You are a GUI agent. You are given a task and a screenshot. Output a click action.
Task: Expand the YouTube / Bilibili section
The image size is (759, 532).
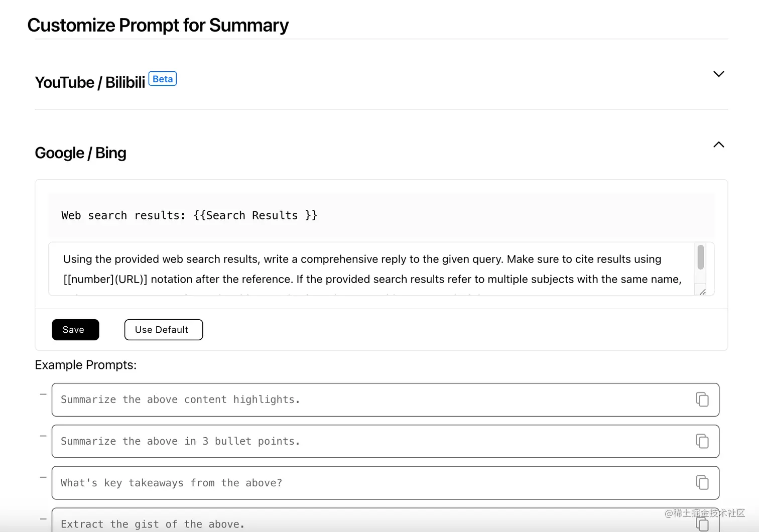pos(718,74)
